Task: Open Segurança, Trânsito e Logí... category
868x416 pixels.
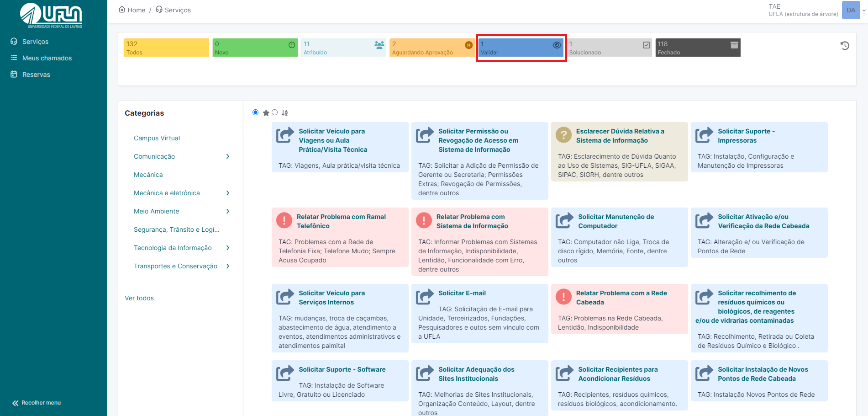Action: tap(177, 229)
